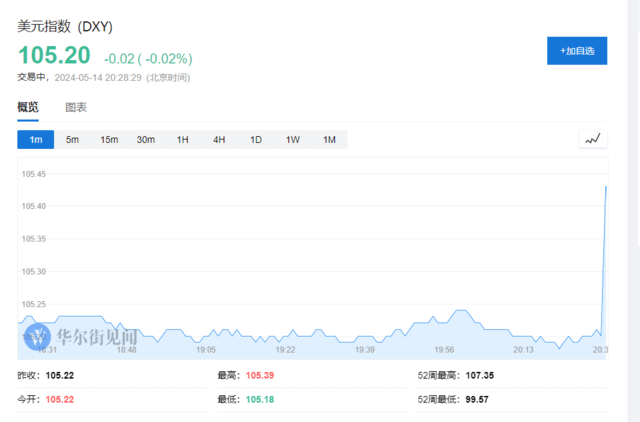This screenshot has height=422, width=640.
Task: Select the 1m interval
Action: 36,140
